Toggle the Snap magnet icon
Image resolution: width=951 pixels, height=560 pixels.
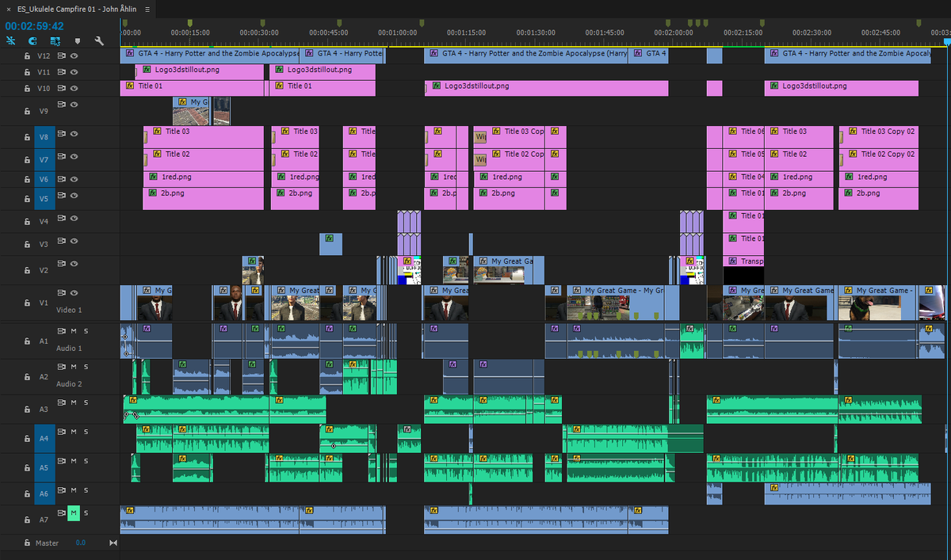32,40
